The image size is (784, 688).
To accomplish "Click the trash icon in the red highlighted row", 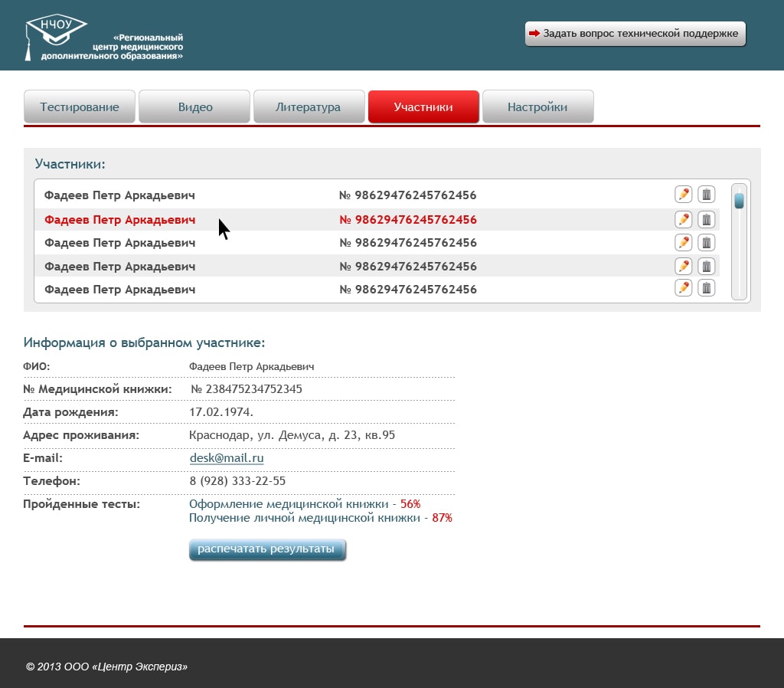I will coord(706,219).
